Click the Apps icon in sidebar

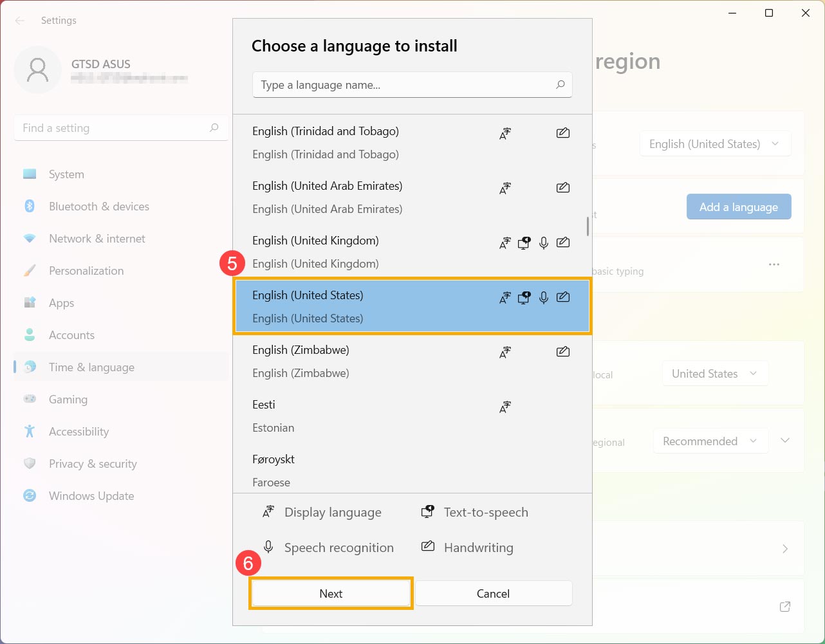pyautogui.click(x=30, y=302)
